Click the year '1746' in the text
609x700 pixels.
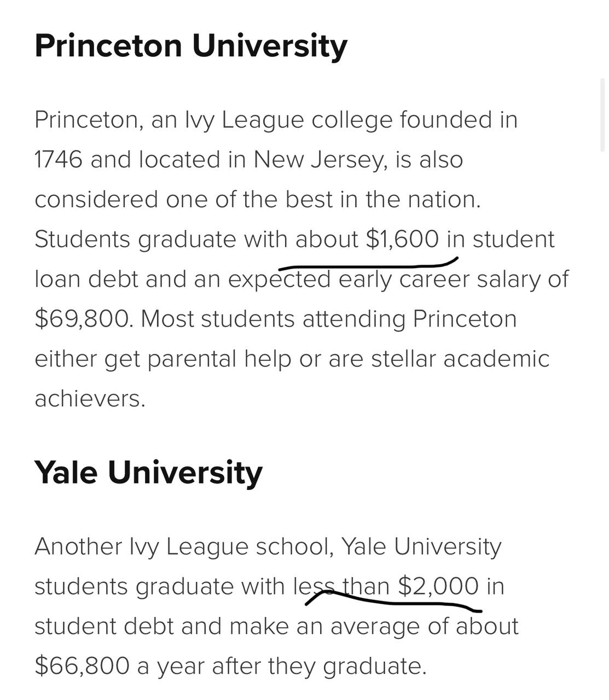(59, 160)
